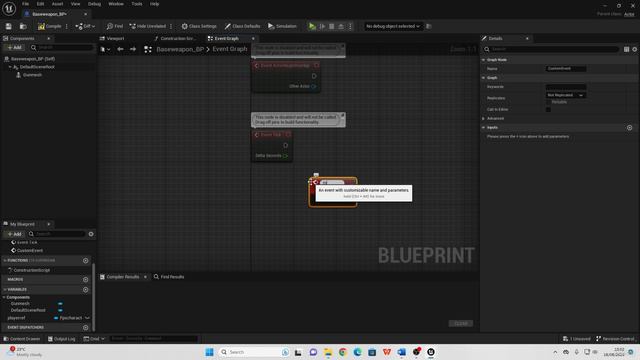Compile the blueprint

point(49,26)
